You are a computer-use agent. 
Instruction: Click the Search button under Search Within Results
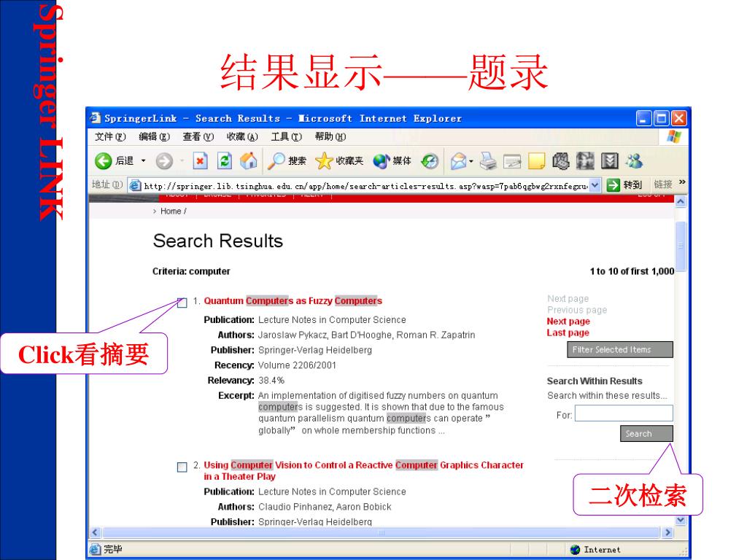pos(646,434)
